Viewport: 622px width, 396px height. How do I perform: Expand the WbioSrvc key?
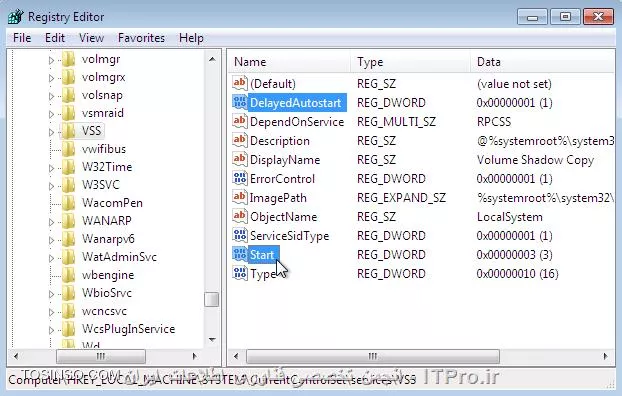point(51,294)
